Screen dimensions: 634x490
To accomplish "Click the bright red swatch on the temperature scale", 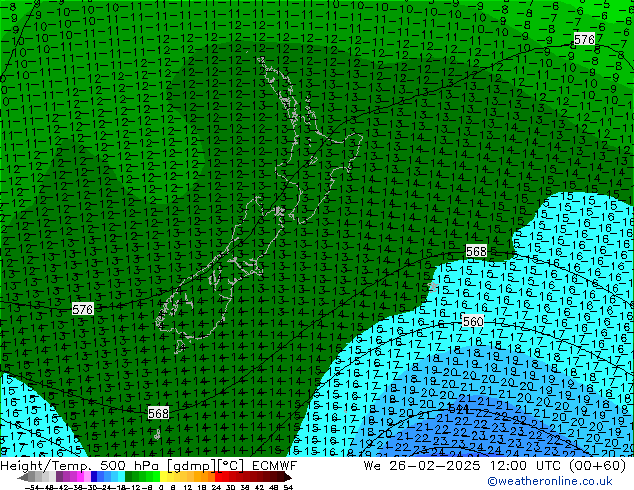I will 218,477.
